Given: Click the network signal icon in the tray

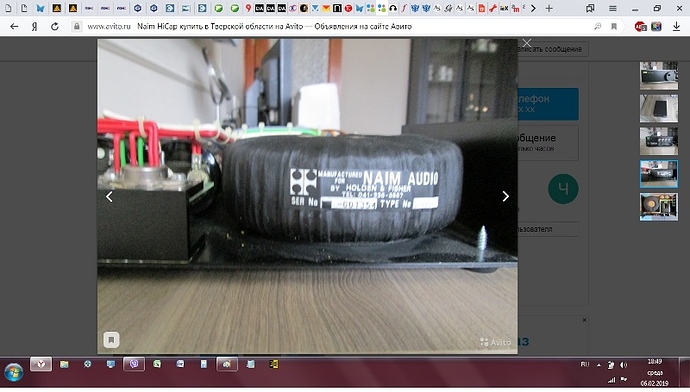Looking at the screenshot, I should pos(611,380).
